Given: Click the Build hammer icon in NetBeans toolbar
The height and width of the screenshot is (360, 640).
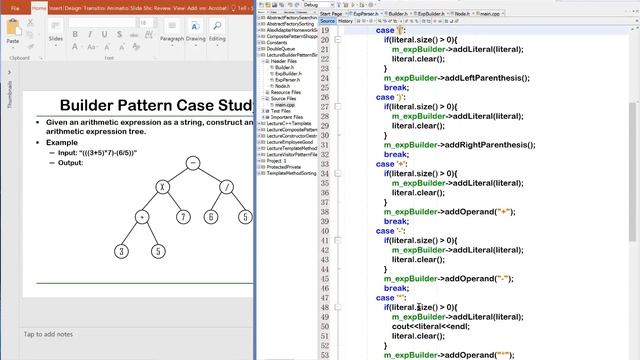Looking at the screenshot, I should pos(339,5).
